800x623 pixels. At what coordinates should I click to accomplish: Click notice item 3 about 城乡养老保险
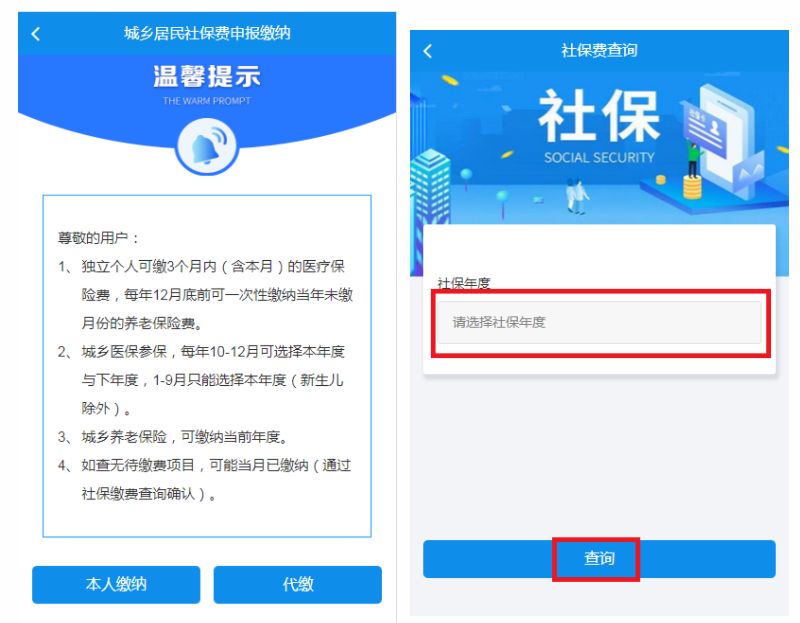173,437
